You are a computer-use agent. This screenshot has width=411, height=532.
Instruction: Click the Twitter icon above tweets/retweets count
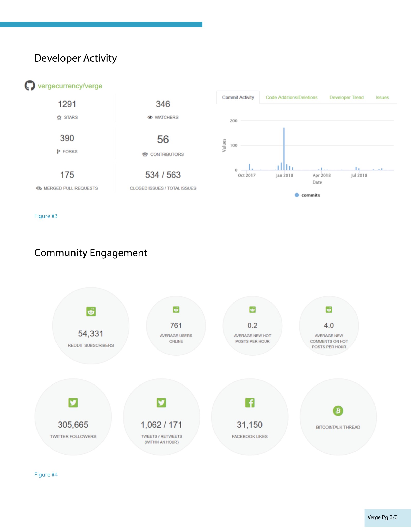point(162,402)
